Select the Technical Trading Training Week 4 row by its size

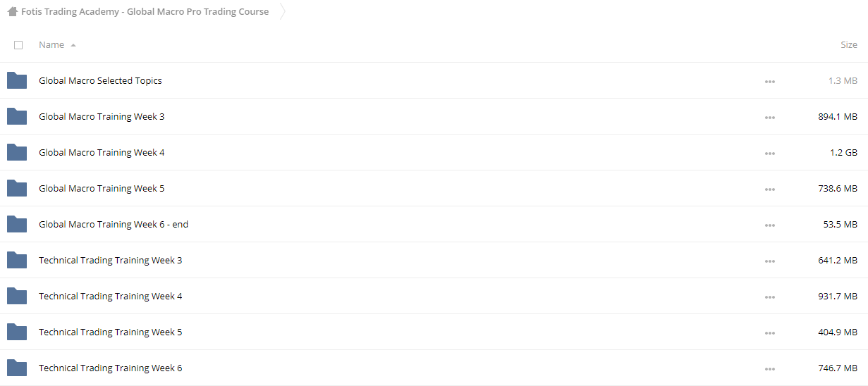[838, 296]
